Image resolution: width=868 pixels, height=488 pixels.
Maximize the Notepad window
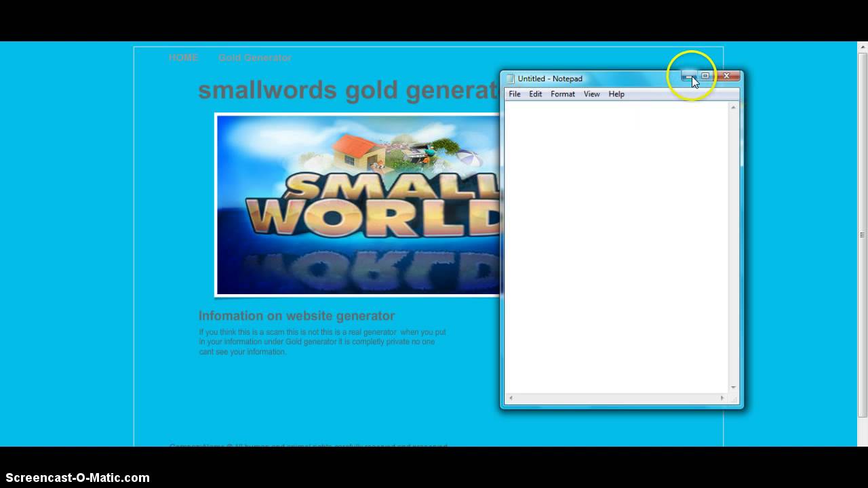click(x=705, y=76)
